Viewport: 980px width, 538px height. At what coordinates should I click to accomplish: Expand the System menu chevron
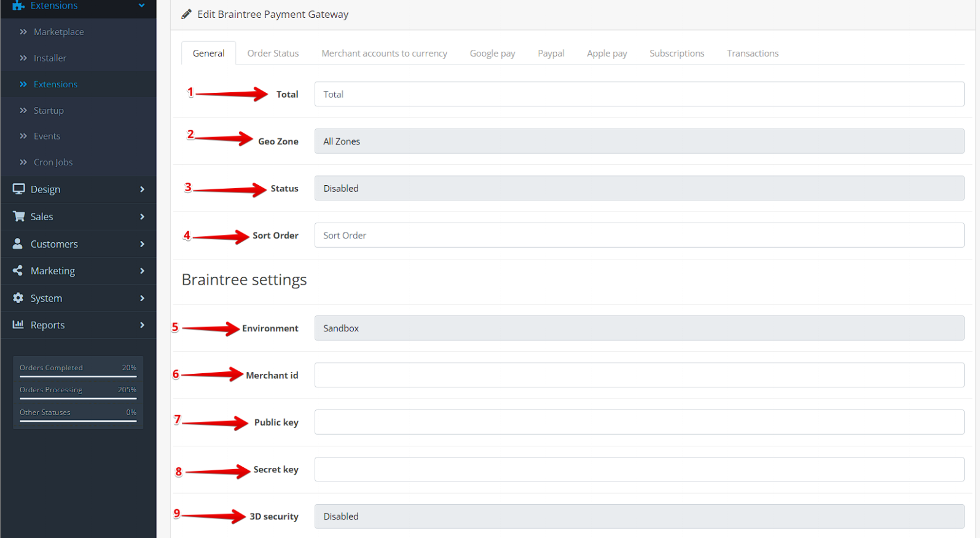[142, 298]
